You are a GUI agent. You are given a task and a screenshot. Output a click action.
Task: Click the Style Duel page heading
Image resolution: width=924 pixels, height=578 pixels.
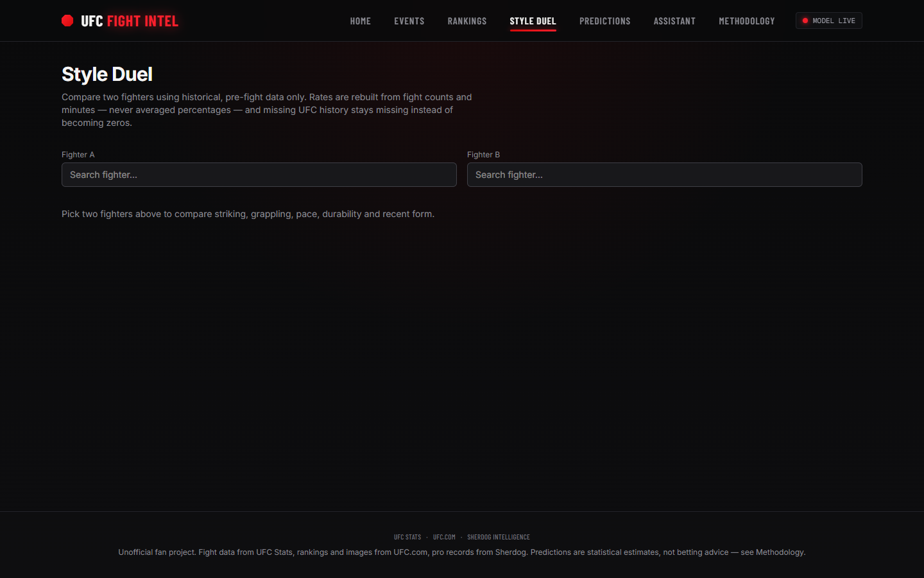pos(107,74)
